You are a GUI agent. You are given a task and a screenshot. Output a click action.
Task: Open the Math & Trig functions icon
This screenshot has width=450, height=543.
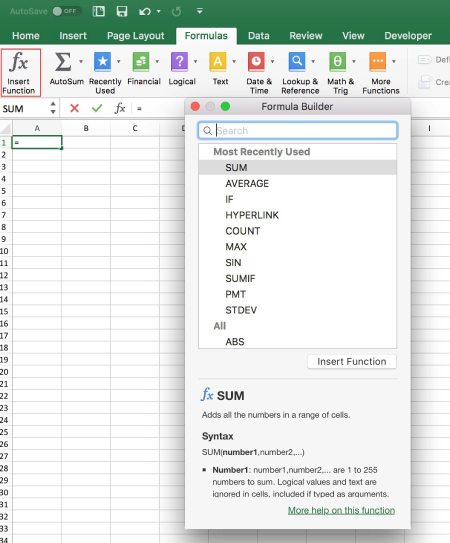pos(337,62)
